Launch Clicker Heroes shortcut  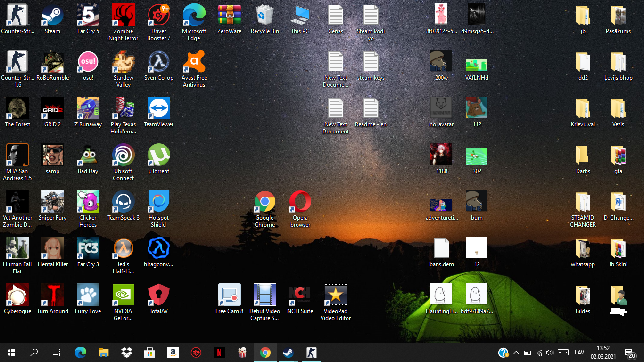click(x=88, y=209)
